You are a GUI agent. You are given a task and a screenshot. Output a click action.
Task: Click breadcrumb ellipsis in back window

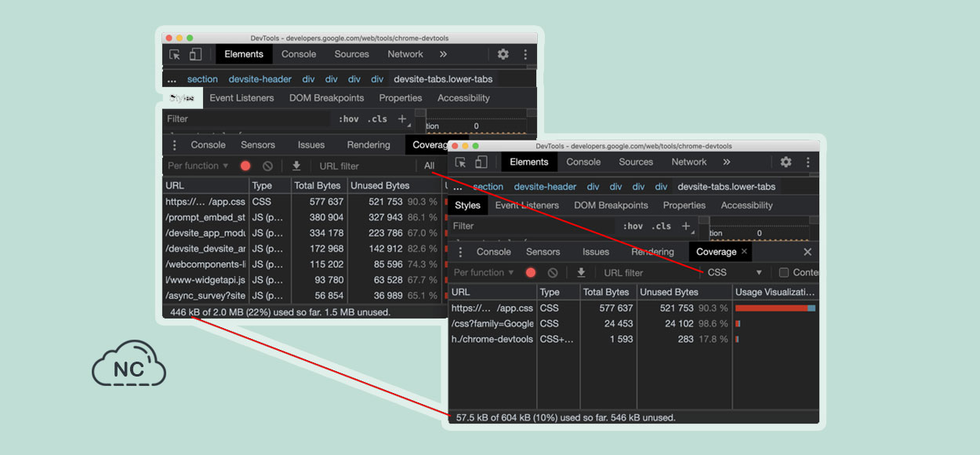click(x=172, y=79)
